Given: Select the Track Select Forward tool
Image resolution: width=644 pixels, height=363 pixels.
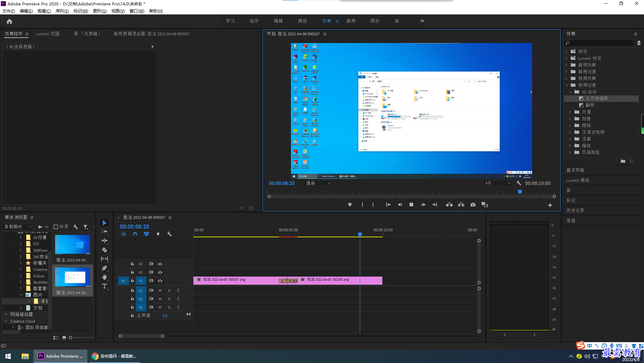Looking at the screenshot, I should coord(104,232).
